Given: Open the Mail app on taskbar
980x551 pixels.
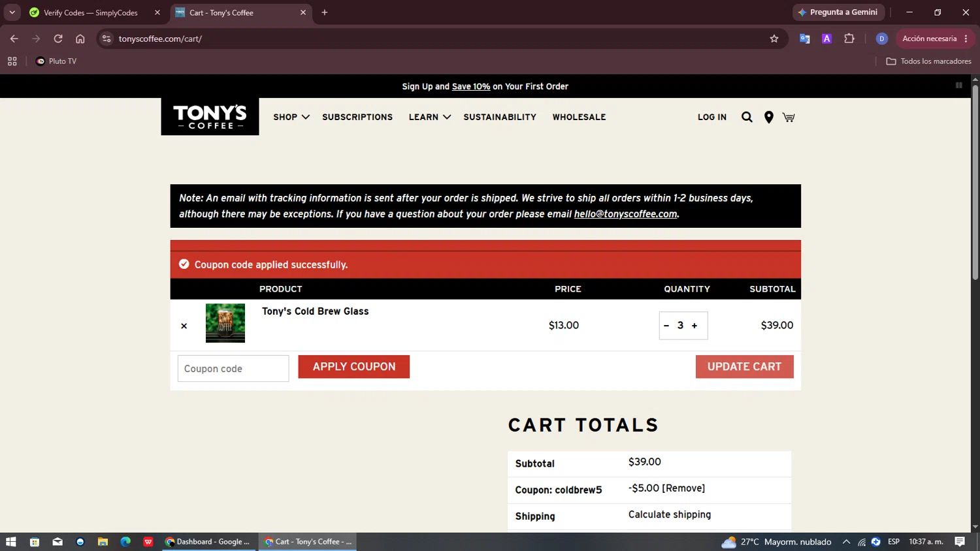Looking at the screenshot, I should click(x=57, y=542).
